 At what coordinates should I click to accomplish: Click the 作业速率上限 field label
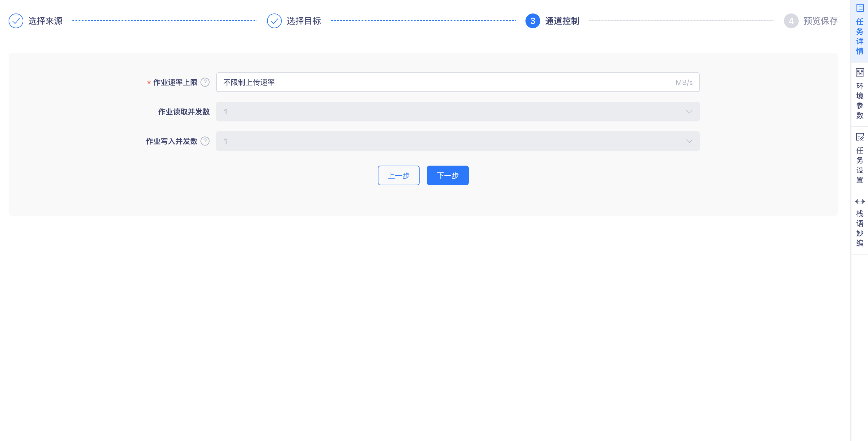[x=175, y=82]
